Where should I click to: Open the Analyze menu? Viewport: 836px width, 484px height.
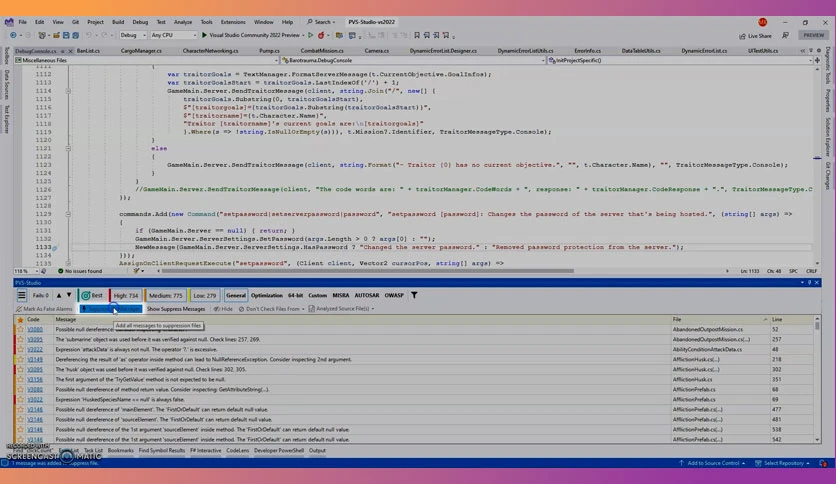coord(183,22)
